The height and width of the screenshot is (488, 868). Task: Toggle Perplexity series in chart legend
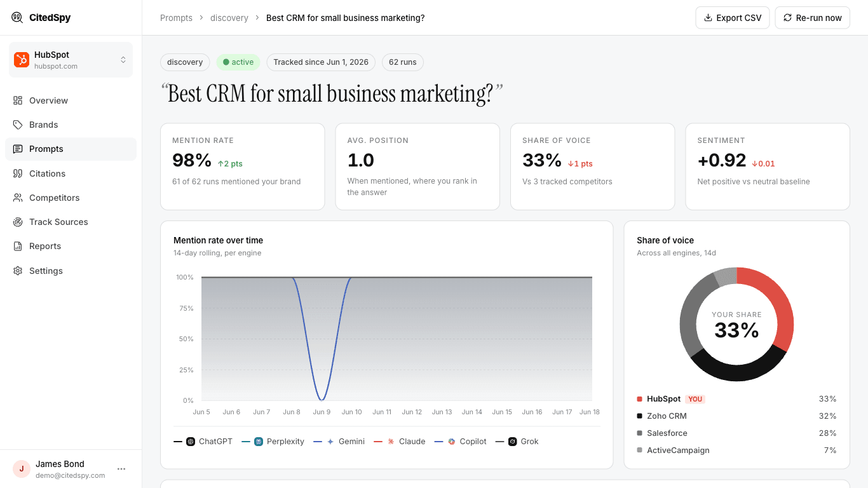[x=273, y=442]
